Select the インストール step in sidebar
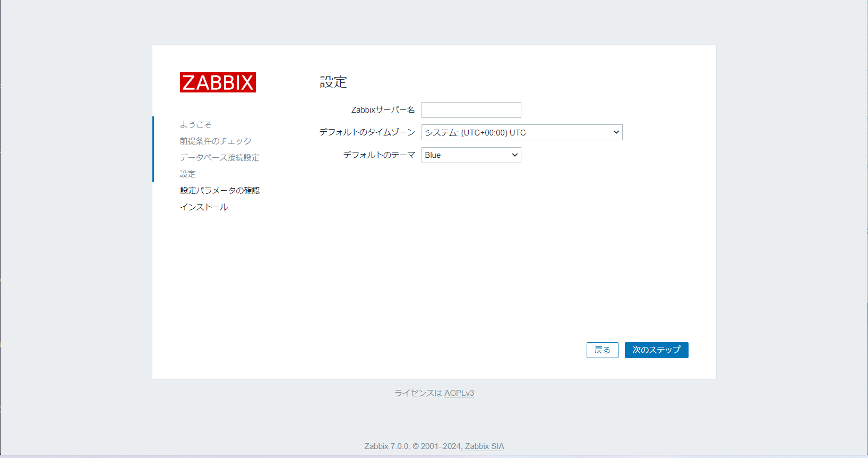Screen dimensions: 868x458 204,207
